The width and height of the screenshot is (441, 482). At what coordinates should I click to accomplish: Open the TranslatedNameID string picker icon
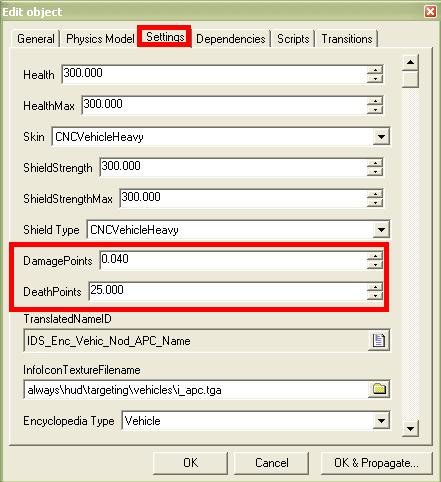coord(379,340)
